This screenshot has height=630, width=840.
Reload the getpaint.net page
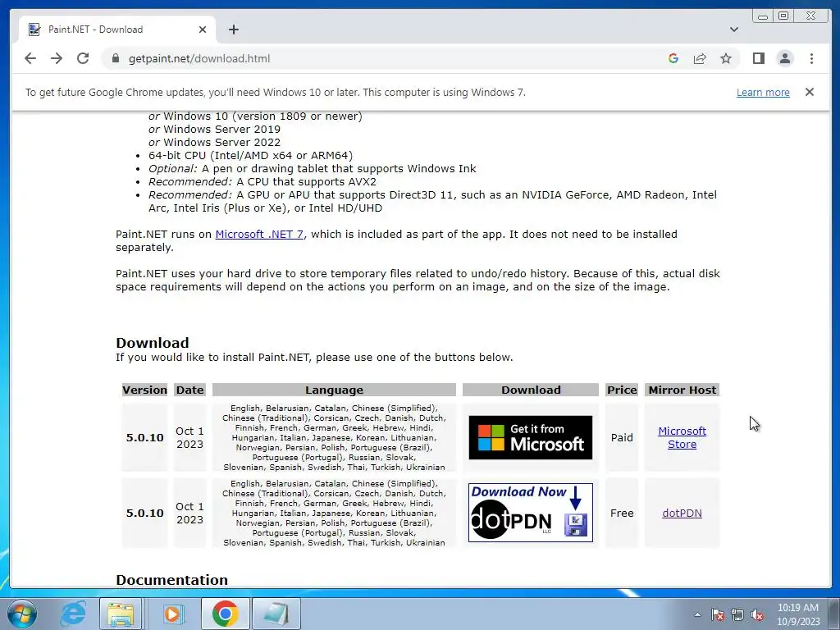(x=83, y=58)
